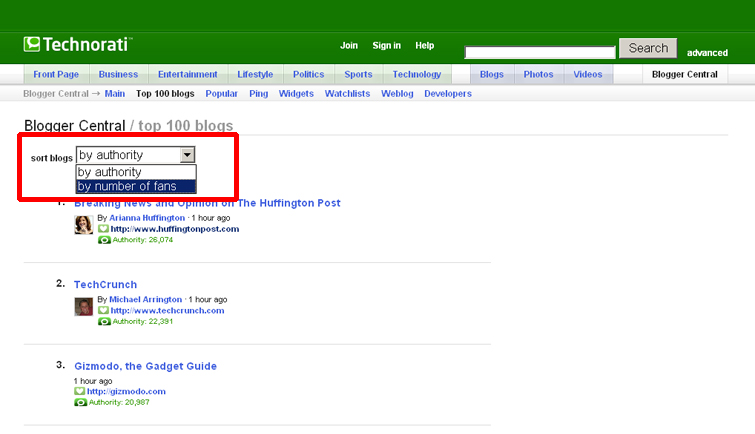Open the Popular submenu link
This screenshot has height=434, width=755.
221,93
